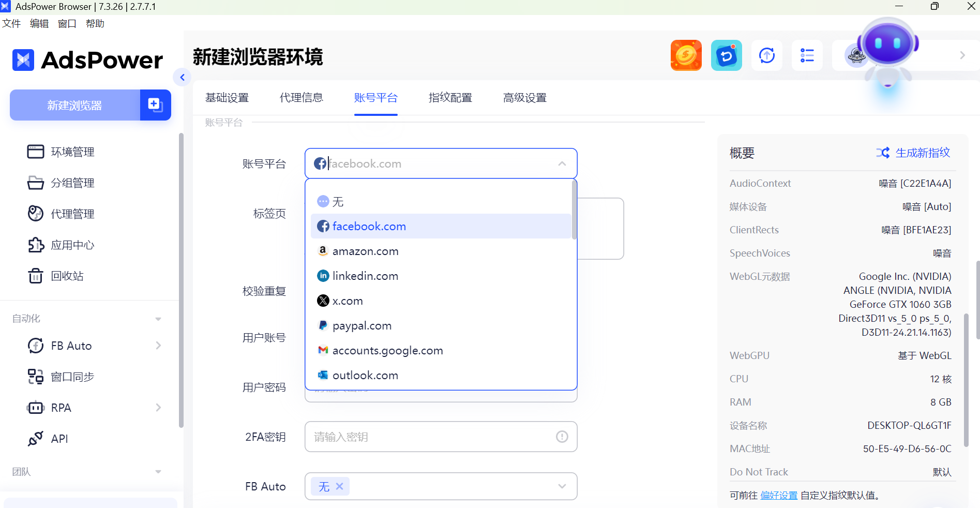The height and width of the screenshot is (508, 980).
Task: Open the 偏好设置 link
Action: point(779,495)
